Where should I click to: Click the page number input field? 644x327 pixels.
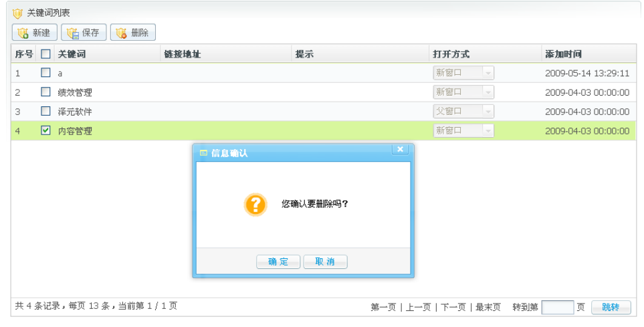coord(557,308)
